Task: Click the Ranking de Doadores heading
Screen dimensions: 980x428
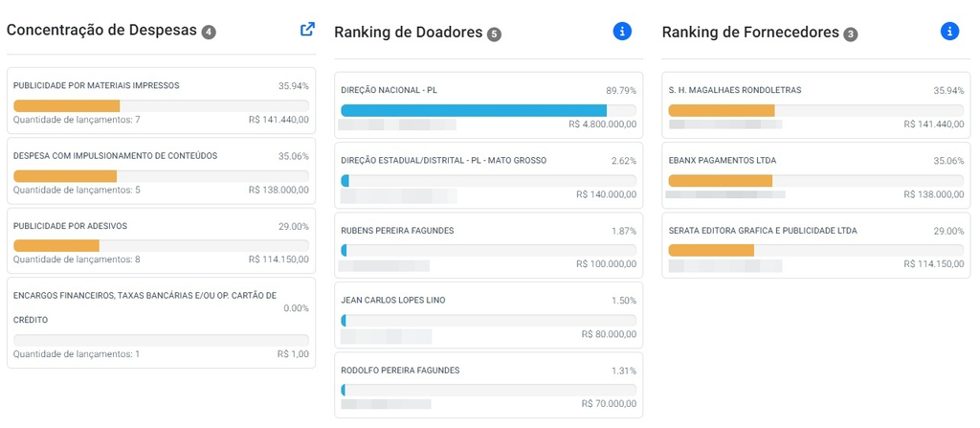Action: click(409, 33)
